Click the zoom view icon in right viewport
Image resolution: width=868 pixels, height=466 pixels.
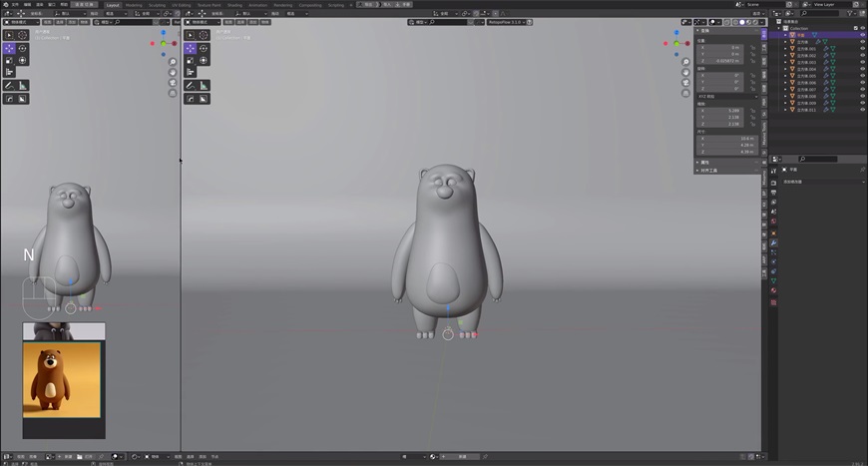pyautogui.click(x=685, y=62)
